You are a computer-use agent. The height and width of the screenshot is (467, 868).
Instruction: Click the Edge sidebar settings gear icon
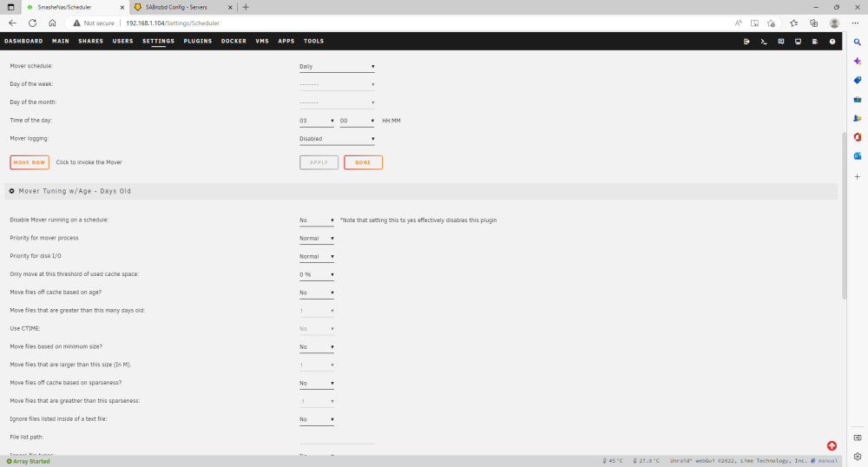[857, 457]
